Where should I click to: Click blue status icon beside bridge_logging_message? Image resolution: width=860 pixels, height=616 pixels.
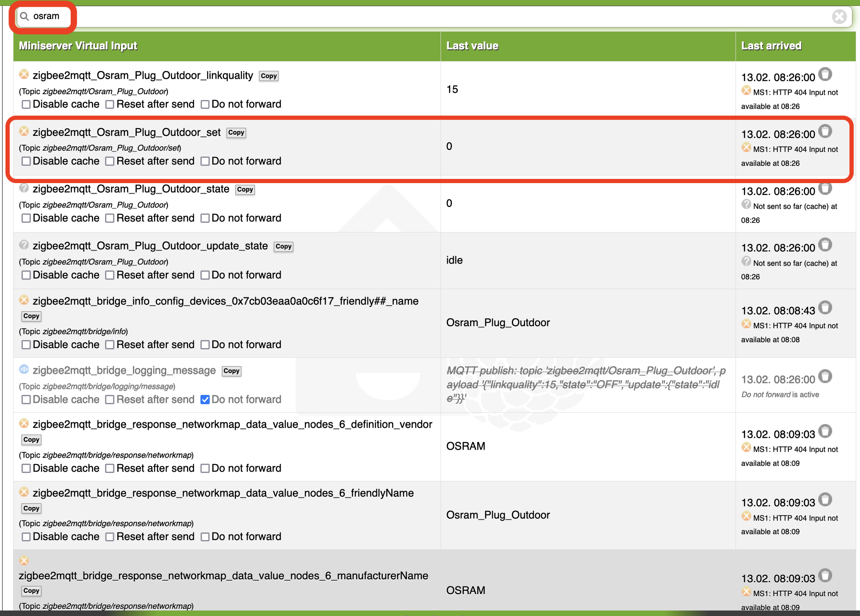coord(24,369)
